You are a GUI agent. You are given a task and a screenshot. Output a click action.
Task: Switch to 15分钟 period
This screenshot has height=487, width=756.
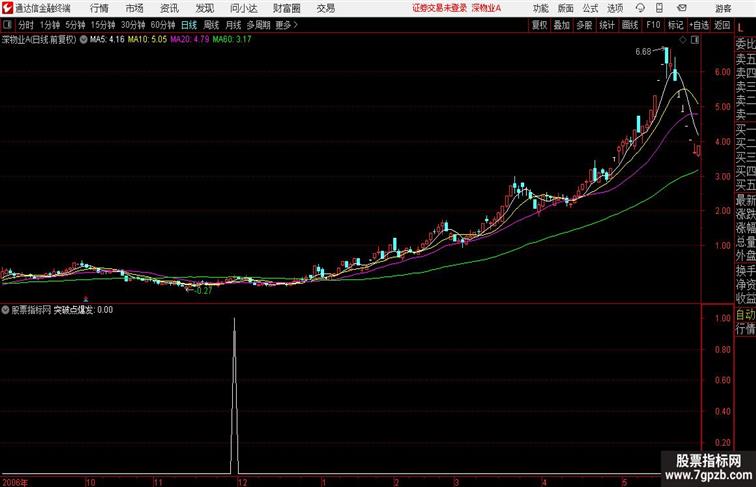point(103,25)
